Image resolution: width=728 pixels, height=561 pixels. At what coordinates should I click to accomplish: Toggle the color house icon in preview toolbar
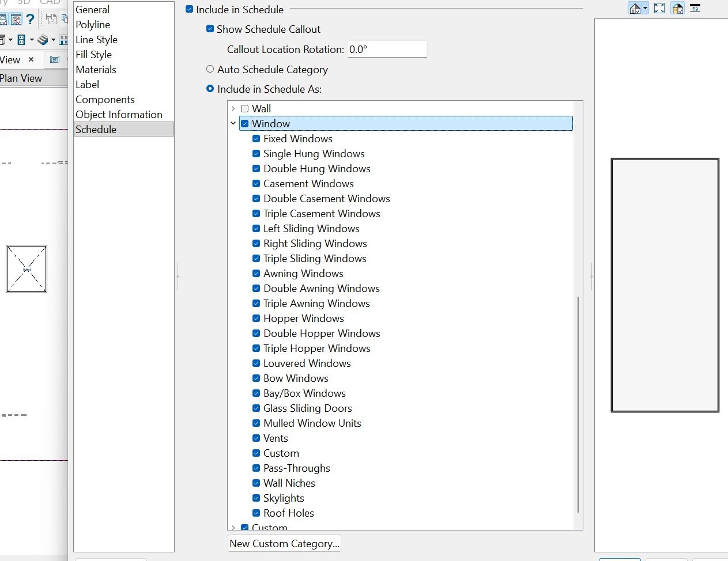678,8
